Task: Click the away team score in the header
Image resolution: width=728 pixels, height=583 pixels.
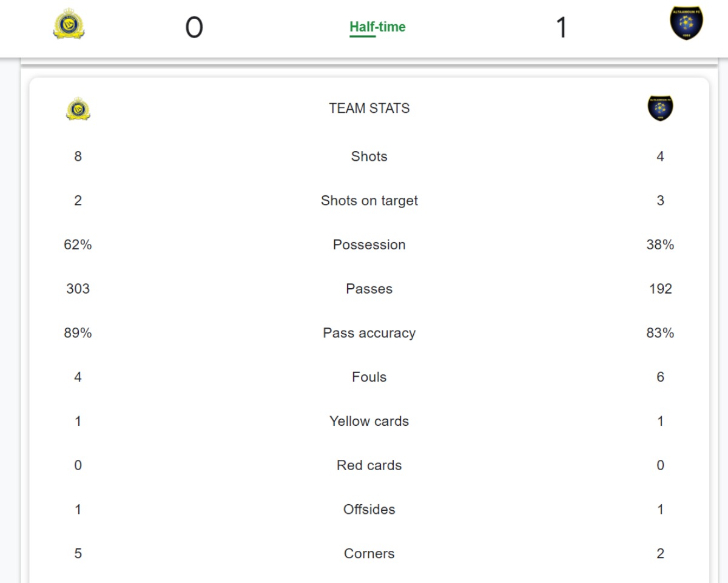Action: point(562,28)
